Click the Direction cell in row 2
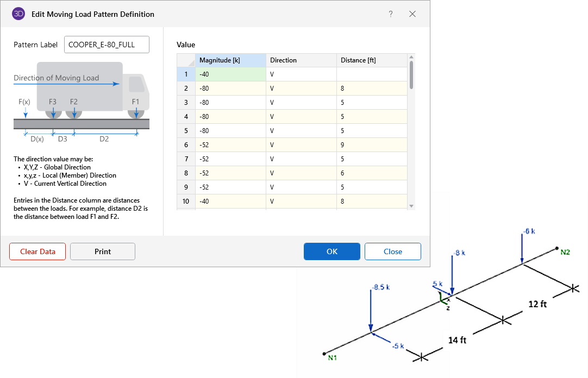The width and height of the screenshot is (588, 378). tap(301, 89)
